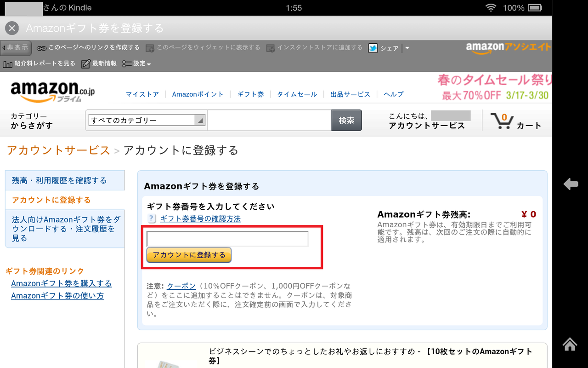Tap the Kindle back arrow icon
The width and height of the screenshot is (588, 368).
[x=571, y=184]
